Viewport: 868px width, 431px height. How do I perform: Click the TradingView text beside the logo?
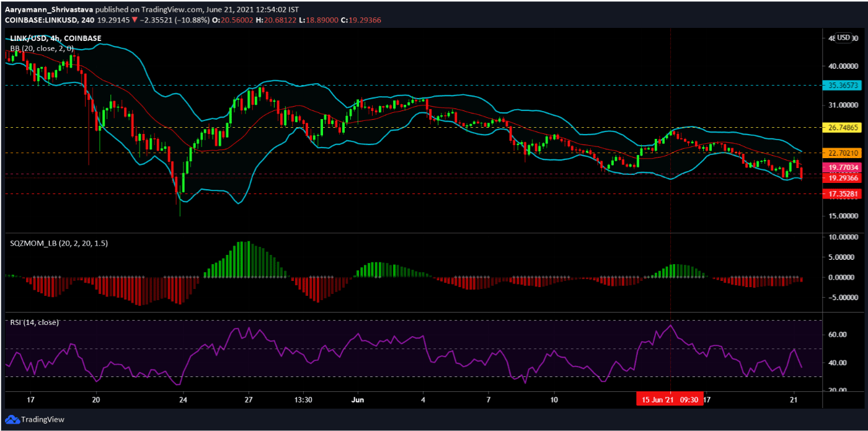41,420
